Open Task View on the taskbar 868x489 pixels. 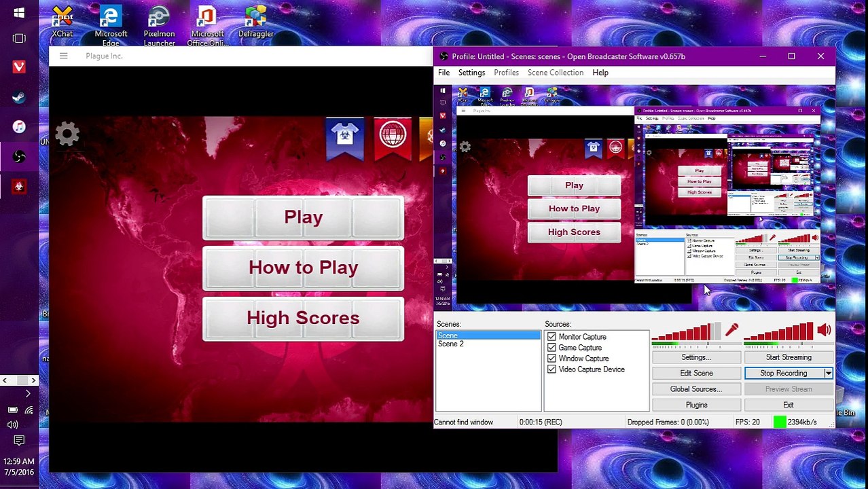pyautogui.click(x=19, y=39)
